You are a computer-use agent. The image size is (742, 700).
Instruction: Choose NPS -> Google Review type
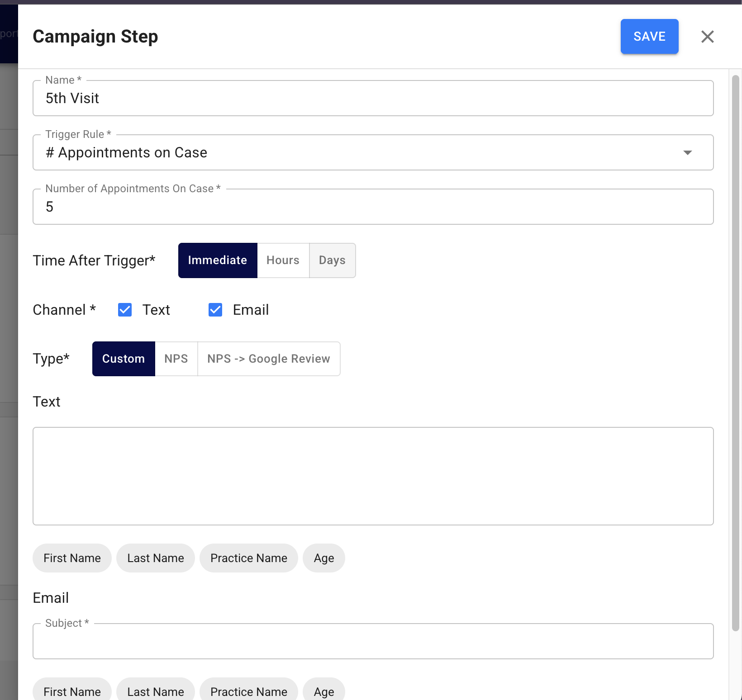pyautogui.click(x=269, y=359)
